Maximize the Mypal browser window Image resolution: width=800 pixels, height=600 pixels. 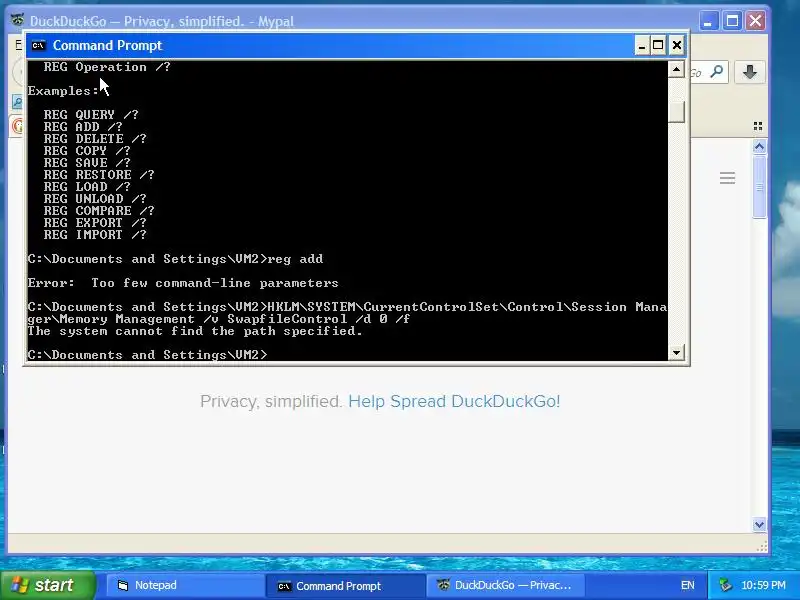[732, 21]
